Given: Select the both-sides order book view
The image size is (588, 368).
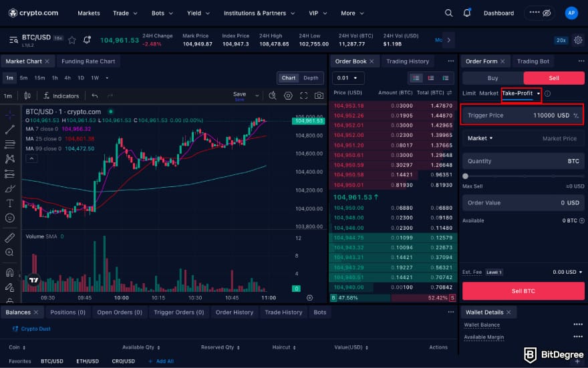Looking at the screenshot, I should pos(416,78).
